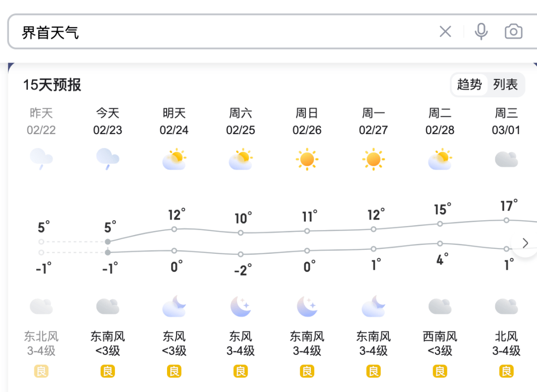This screenshot has width=537, height=392.
Task: Click the 12° high temperature point for 明天
Action: coord(175,229)
